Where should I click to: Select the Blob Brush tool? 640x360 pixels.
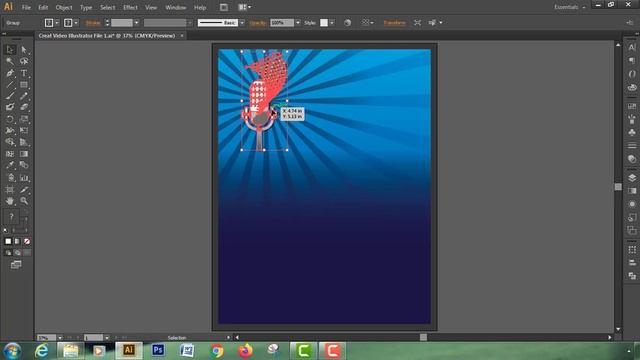pos(10,107)
